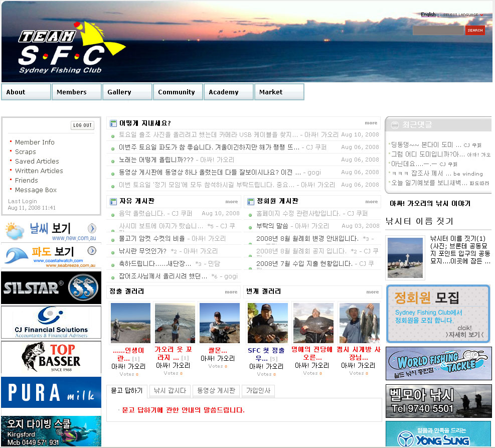
Task: Open post '낚시란 무엇인가?'
Action: (142, 251)
